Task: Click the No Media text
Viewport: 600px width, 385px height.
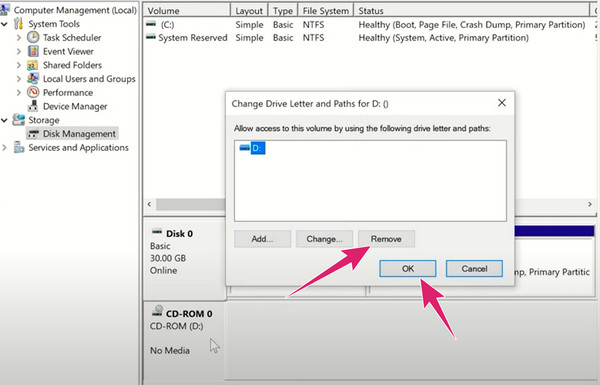Action: [170, 350]
